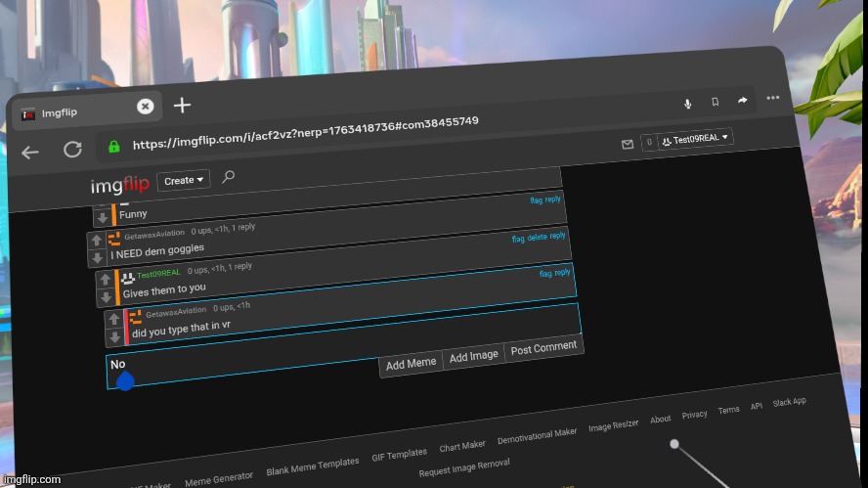Downvote the "Gives them to you" comment
This screenshot has height=488, width=868.
[106, 297]
